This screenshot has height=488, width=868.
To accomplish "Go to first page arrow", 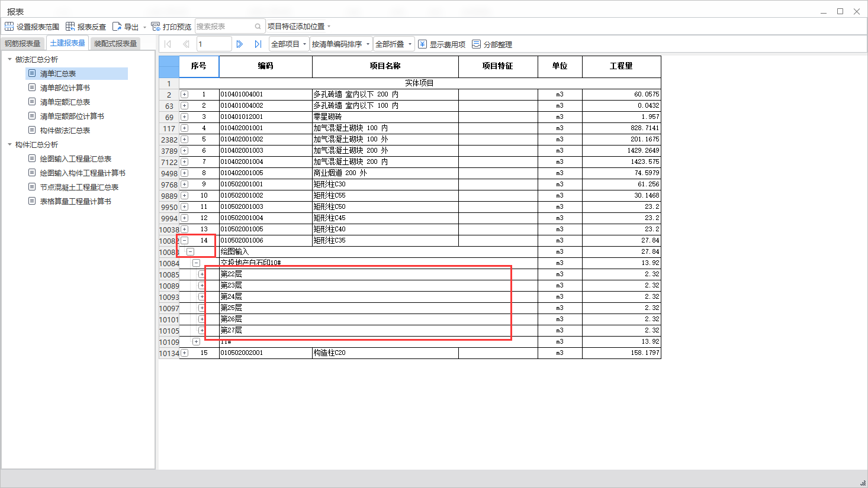I will (168, 44).
